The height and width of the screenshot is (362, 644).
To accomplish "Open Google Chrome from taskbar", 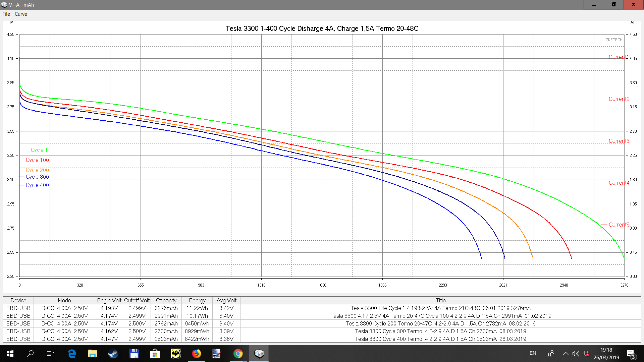I will [238, 354].
